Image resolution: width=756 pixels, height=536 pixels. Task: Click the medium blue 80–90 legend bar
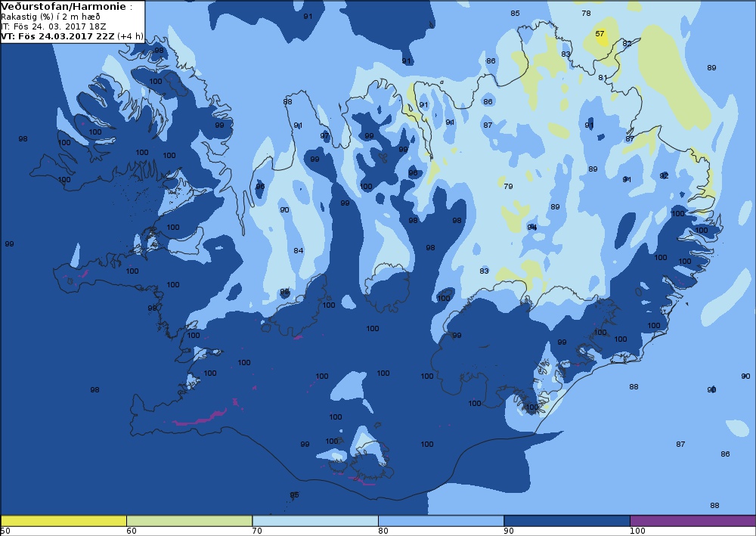pyautogui.click(x=442, y=521)
